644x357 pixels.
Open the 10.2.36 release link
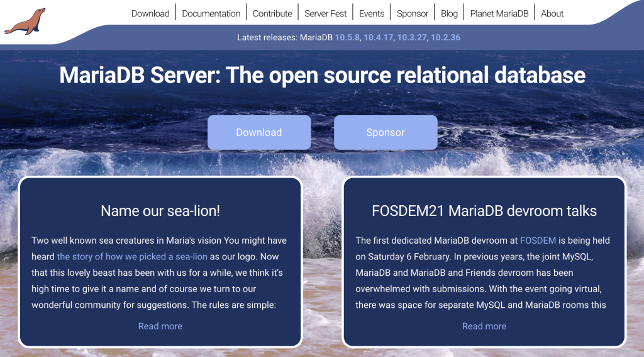(x=445, y=37)
